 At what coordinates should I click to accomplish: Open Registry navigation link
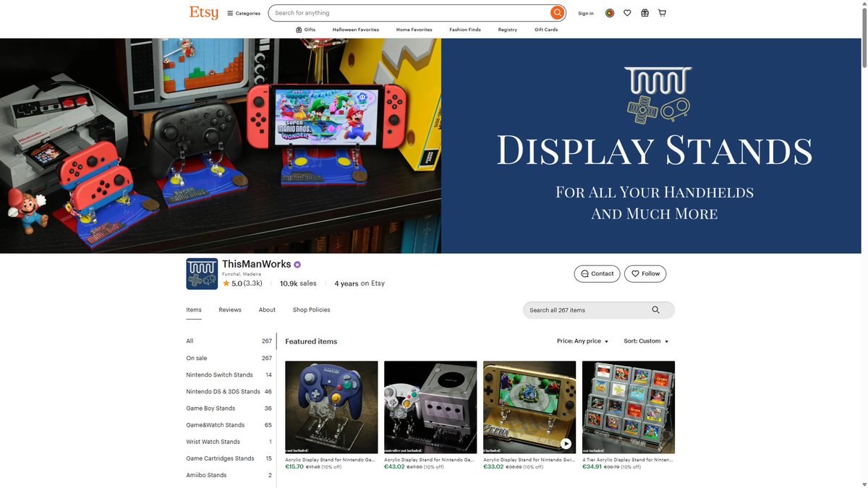pyautogui.click(x=508, y=30)
